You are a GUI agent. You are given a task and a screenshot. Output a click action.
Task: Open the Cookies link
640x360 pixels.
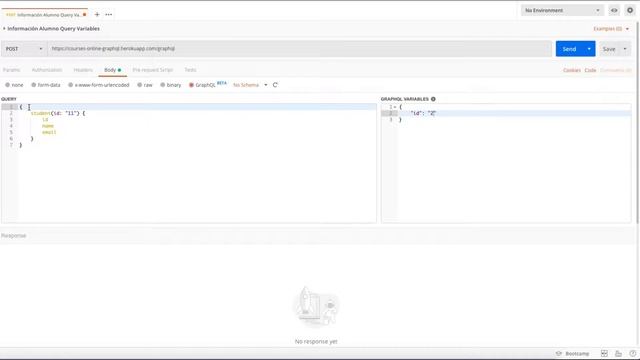(571, 70)
